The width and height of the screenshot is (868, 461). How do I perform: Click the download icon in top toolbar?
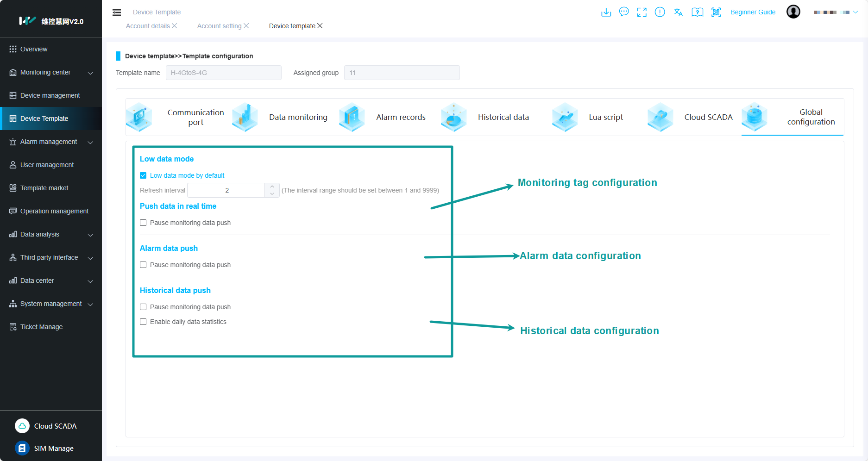point(606,12)
